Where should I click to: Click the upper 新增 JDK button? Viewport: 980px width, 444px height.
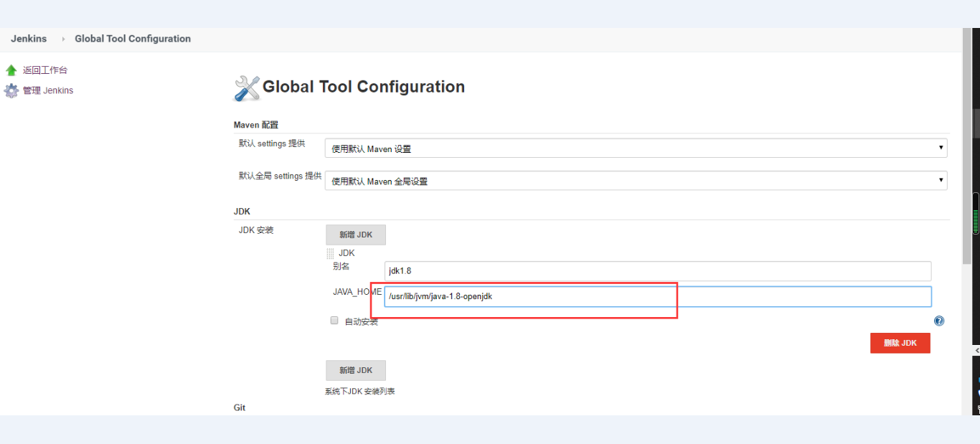(356, 235)
